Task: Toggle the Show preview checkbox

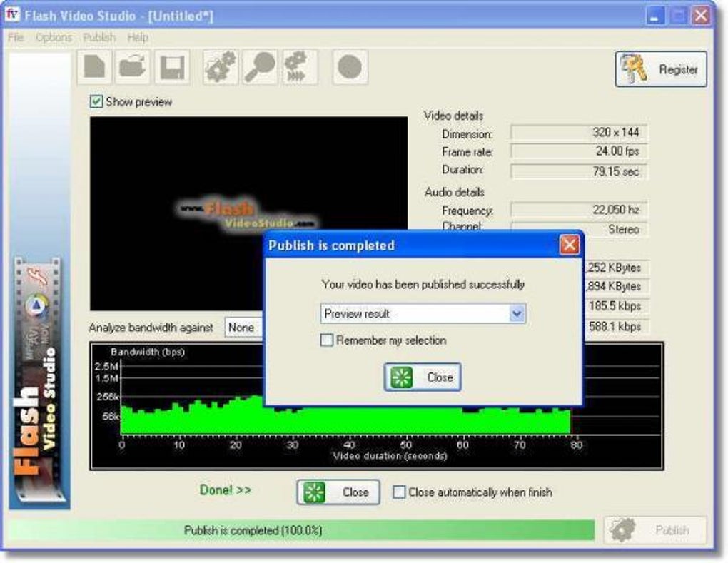Action: (x=96, y=101)
